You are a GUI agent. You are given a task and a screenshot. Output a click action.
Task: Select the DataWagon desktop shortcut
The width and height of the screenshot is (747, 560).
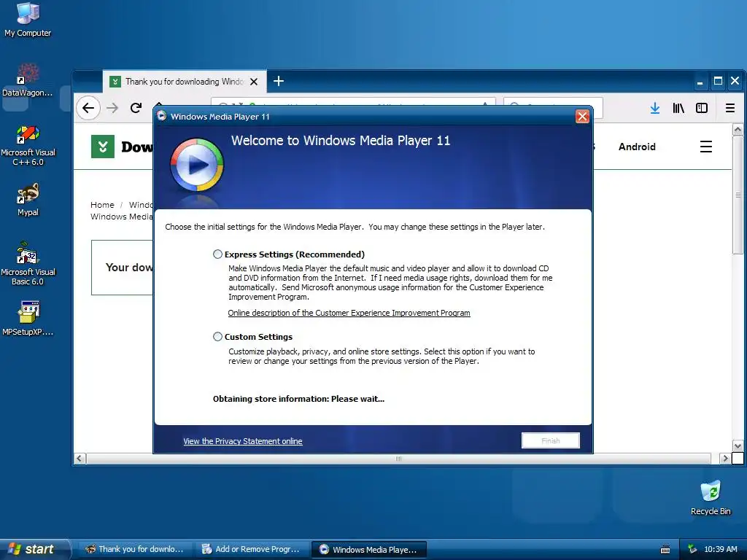(x=28, y=80)
